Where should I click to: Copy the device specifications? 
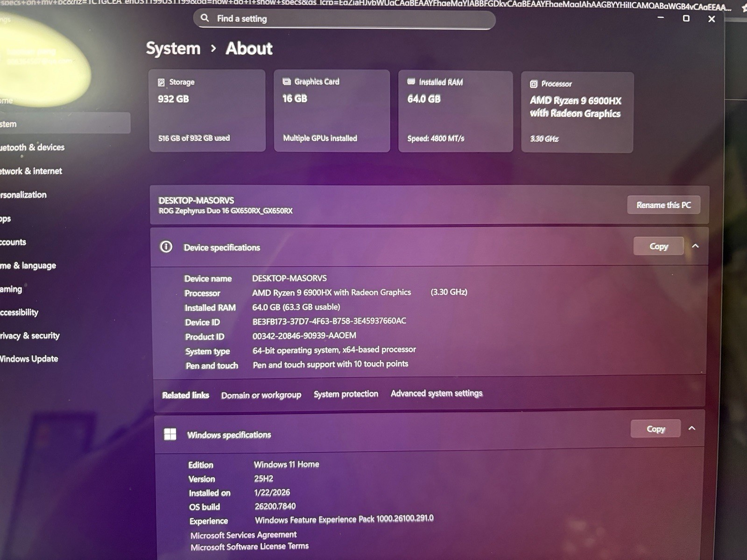point(659,246)
